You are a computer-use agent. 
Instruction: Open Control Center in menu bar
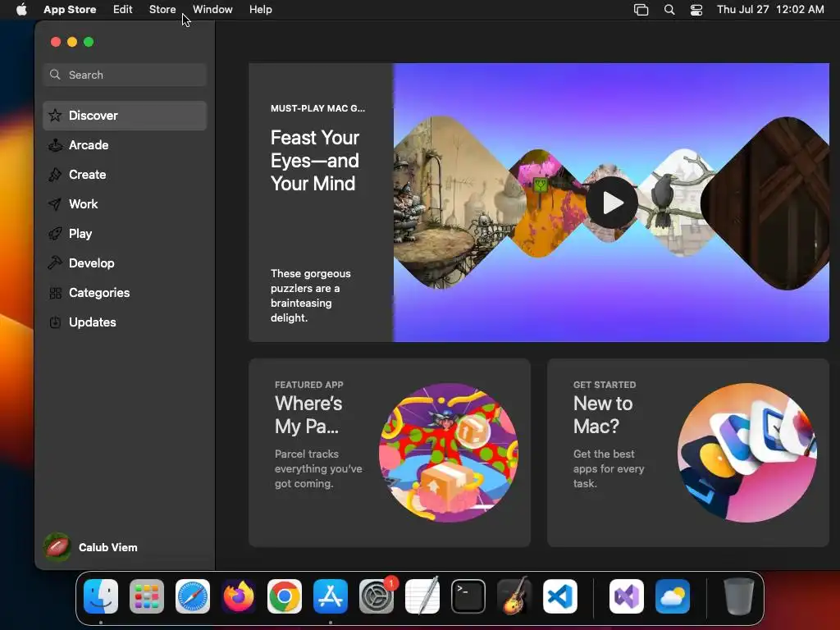tap(696, 10)
